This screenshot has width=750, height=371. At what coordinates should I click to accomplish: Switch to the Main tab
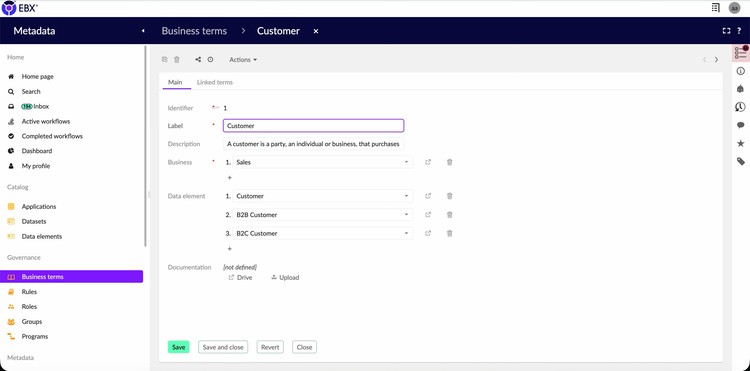click(175, 82)
